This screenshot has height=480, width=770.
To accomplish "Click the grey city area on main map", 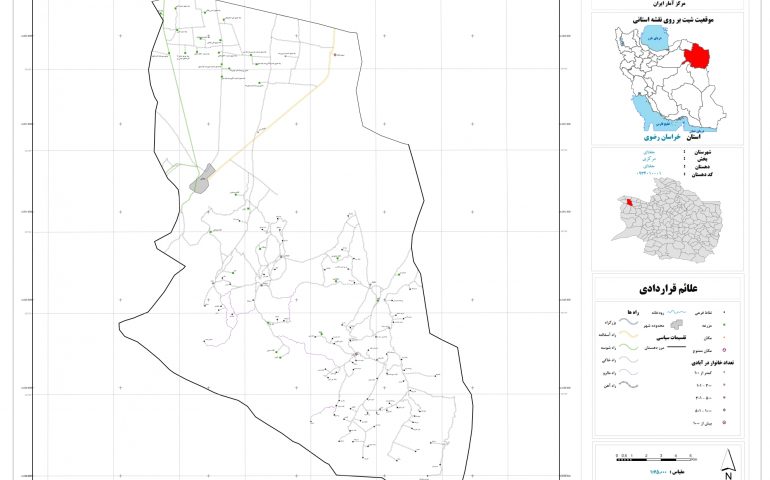I will coord(202,181).
